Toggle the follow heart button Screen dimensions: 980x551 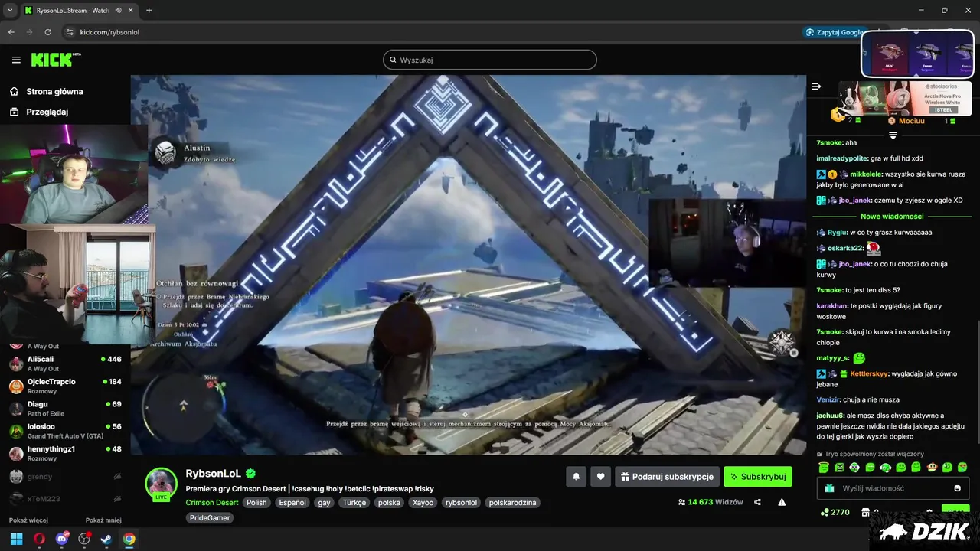point(601,477)
